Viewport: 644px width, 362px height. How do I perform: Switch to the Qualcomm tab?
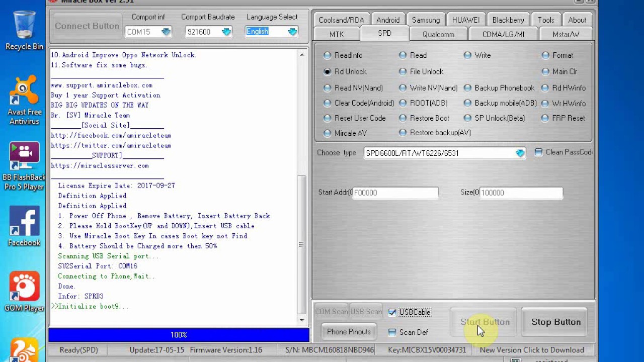click(x=438, y=34)
